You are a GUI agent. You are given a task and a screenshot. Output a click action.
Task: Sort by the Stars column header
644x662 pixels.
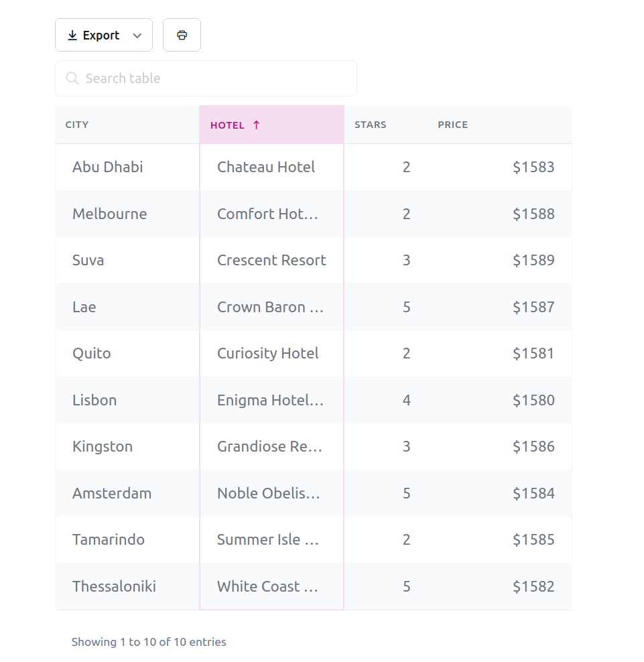(x=385, y=125)
